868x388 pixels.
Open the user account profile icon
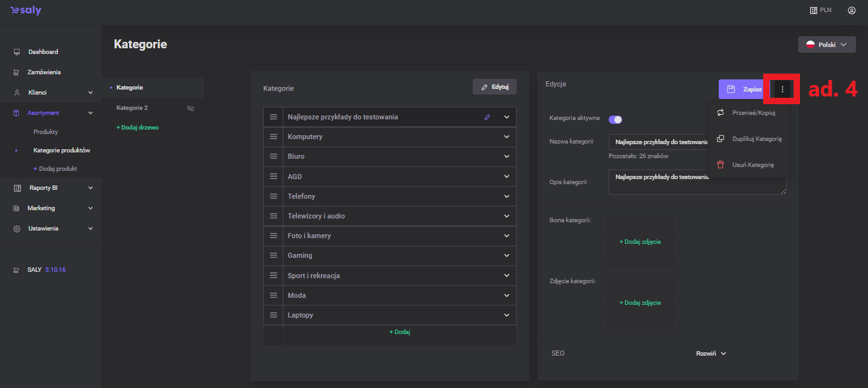tap(851, 11)
